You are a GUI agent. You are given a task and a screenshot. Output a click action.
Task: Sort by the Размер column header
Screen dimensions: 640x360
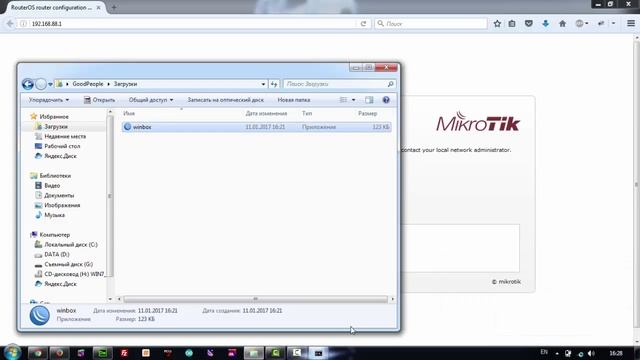point(367,113)
